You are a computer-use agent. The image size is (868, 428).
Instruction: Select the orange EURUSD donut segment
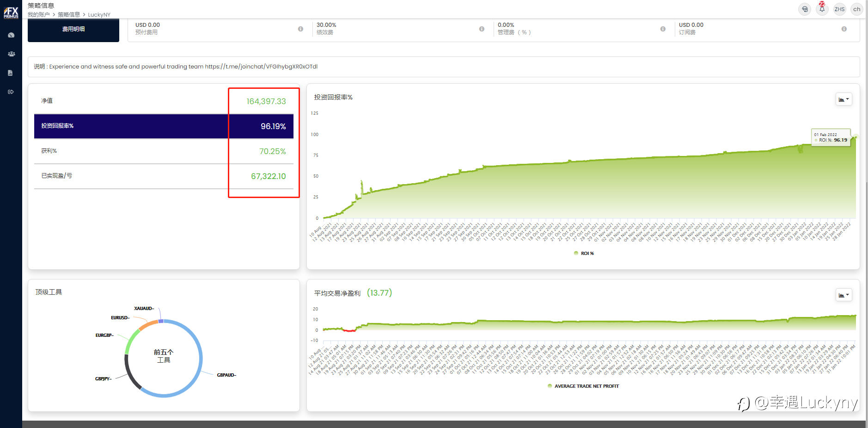[x=148, y=325]
